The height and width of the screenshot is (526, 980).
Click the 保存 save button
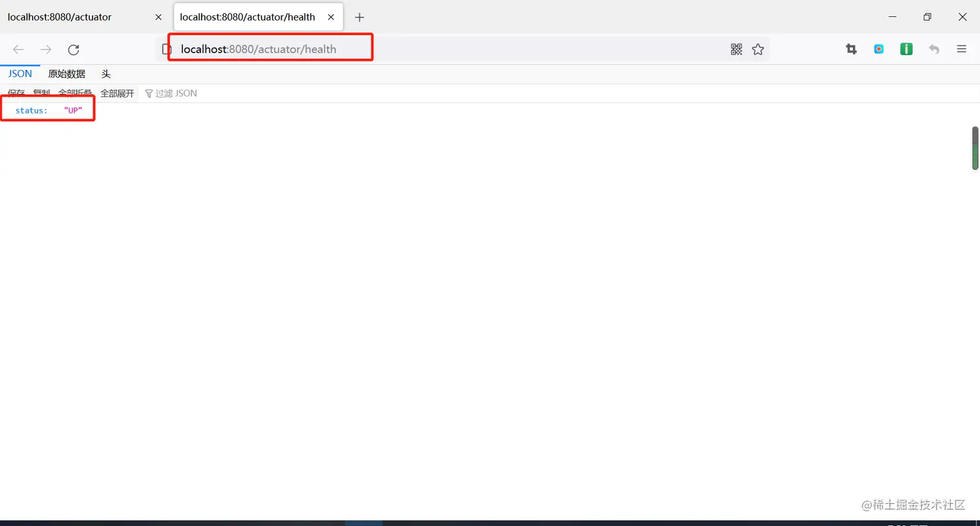[x=16, y=93]
